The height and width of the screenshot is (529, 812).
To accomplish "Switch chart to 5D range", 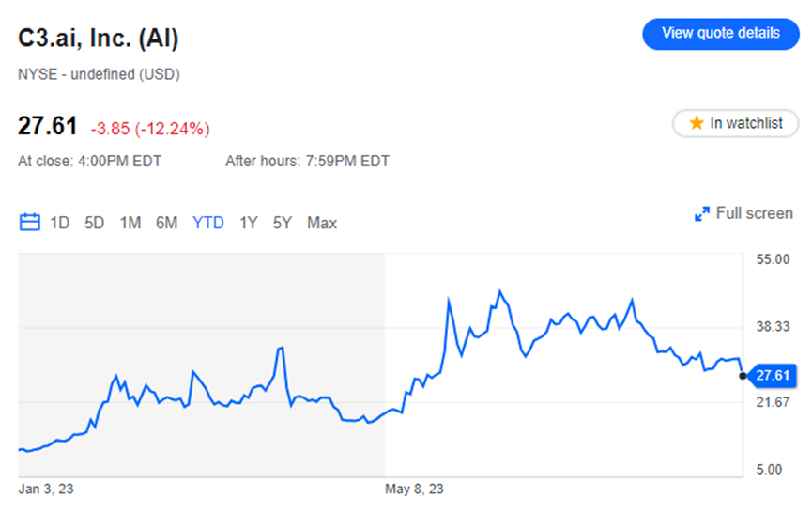I will 95,223.
